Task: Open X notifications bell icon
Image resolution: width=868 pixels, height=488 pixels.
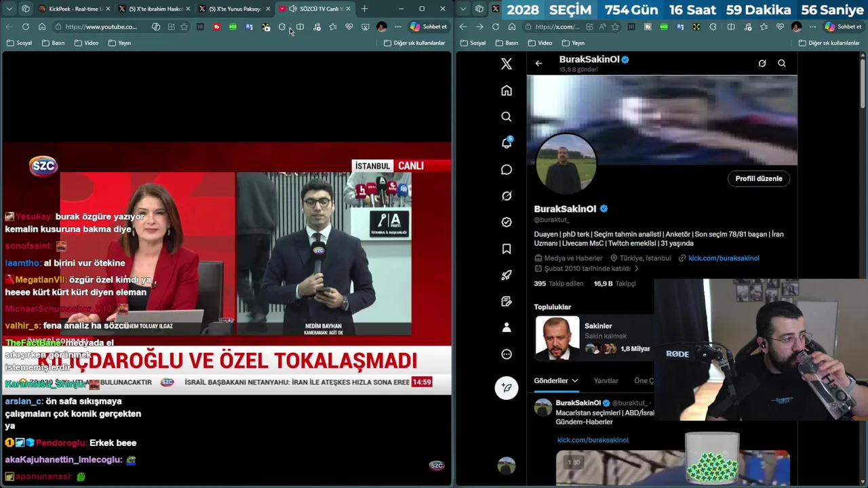Action: pyautogui.click(x=507, y=143)
